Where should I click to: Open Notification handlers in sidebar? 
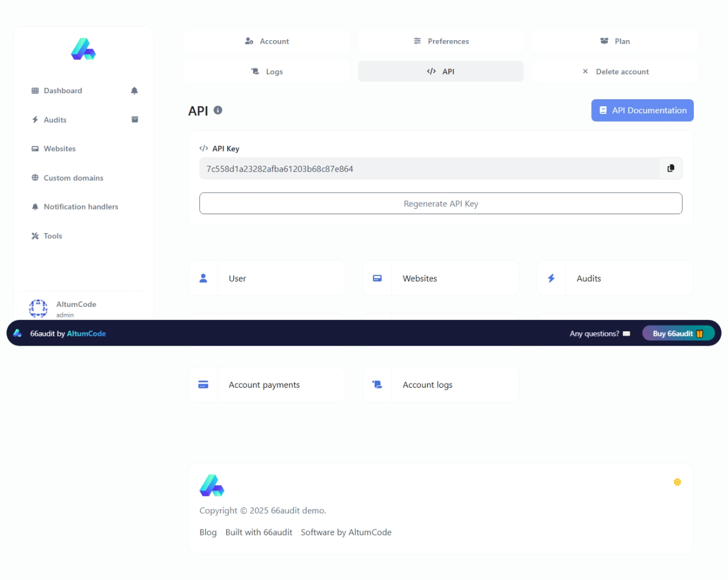pyautogui.click(x=80, y=207)
